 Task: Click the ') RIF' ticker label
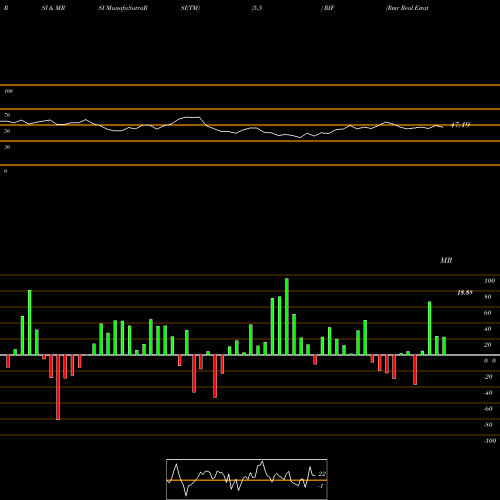pos(327,8)
